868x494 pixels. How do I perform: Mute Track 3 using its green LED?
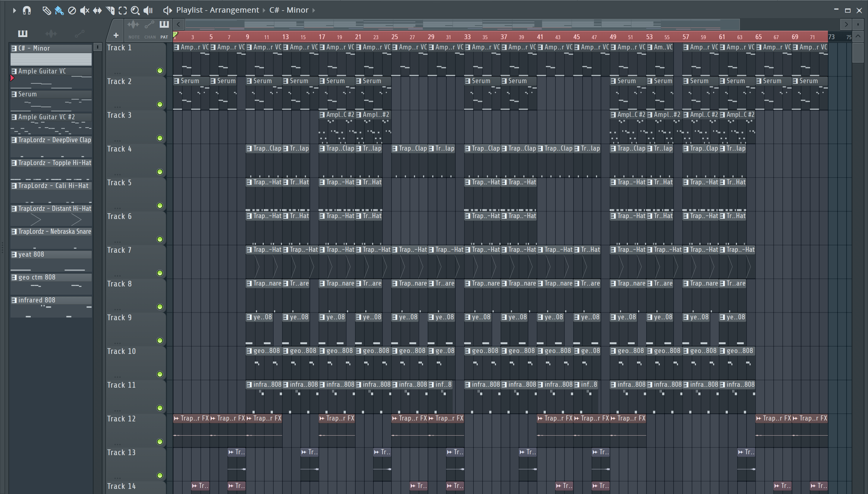159,138
